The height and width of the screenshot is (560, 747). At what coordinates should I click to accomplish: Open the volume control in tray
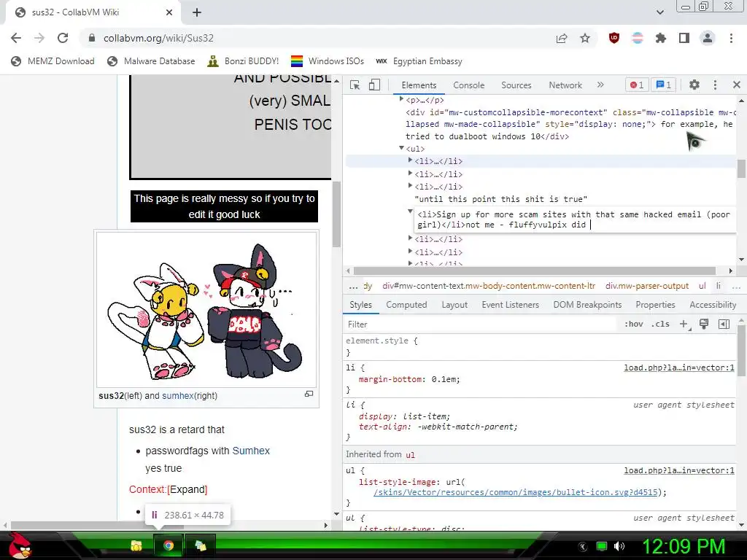coord(619,546)
